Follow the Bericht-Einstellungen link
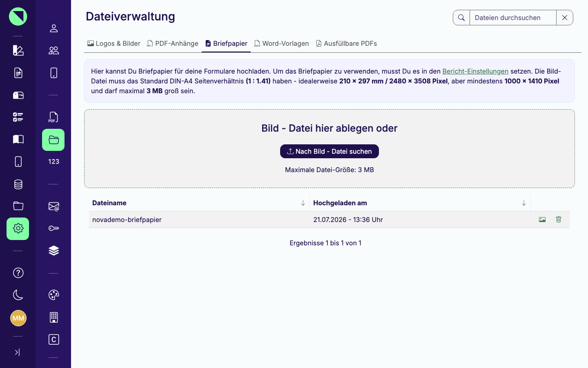Image resolution: width=588 pixels, height=368 pixels. coord(475,71)
